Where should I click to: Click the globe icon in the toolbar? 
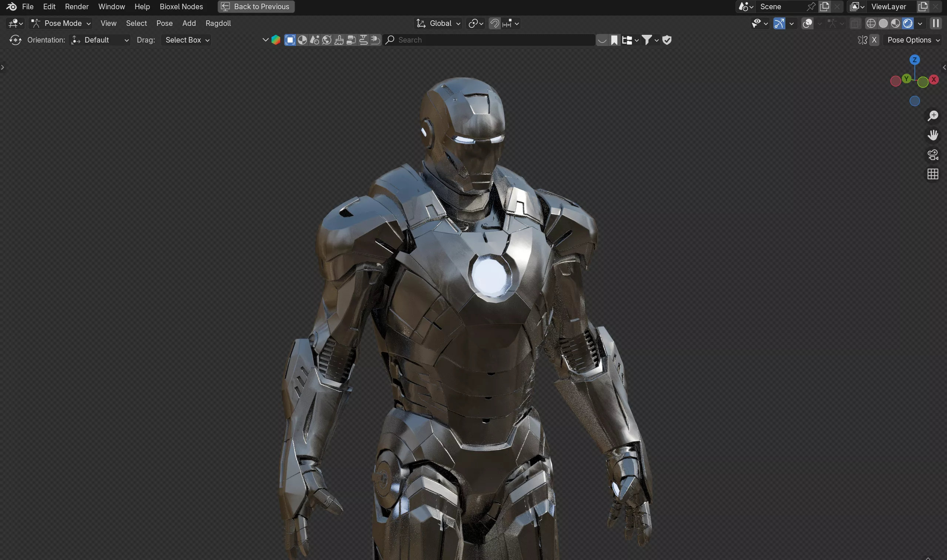[327, 40]
